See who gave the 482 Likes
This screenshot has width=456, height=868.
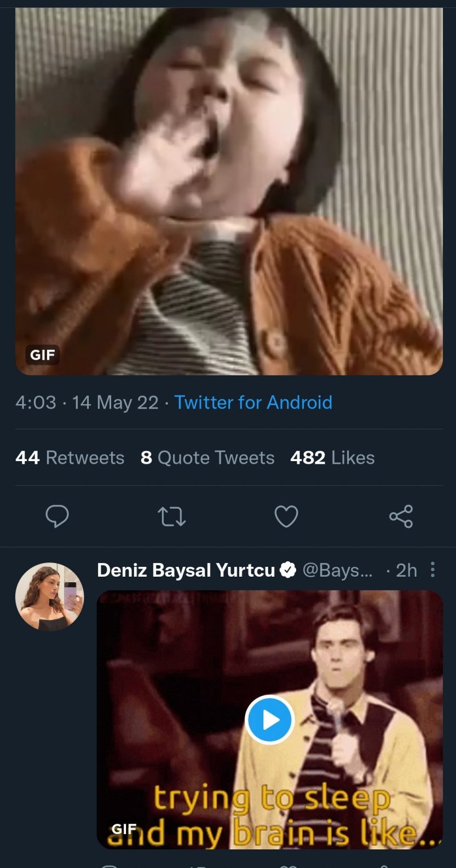click(332, 457)
